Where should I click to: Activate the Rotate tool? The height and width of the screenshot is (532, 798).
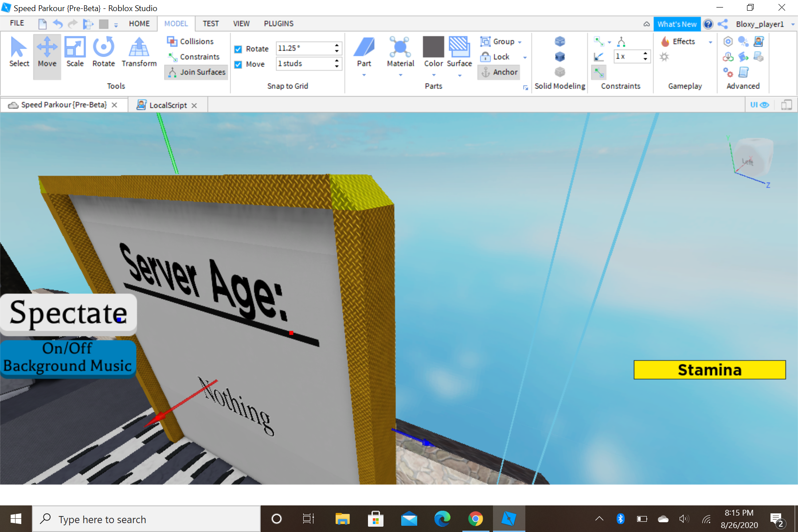(x=103, y=52)
